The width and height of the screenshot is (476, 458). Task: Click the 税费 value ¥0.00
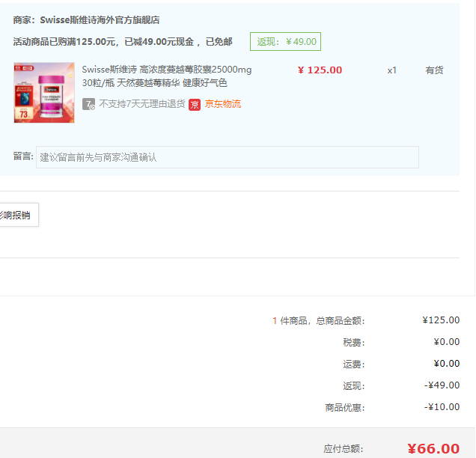(447, 342)
